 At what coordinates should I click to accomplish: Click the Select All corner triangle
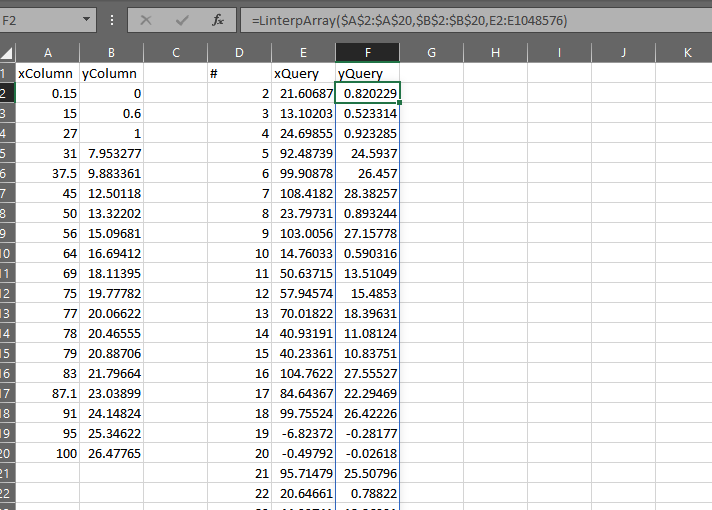(x=7, y=53)
